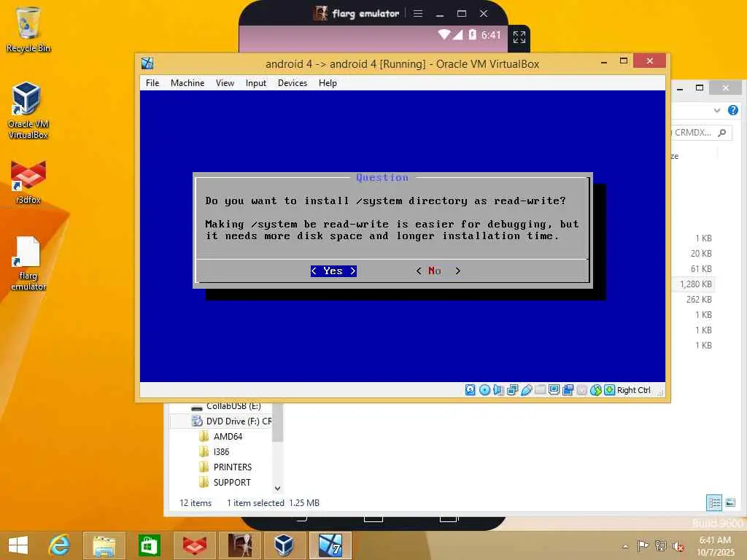The image size is (747, 560).
Task: Select the flarg emulator desktop shortcut
Action: click(x=28, y=263)
